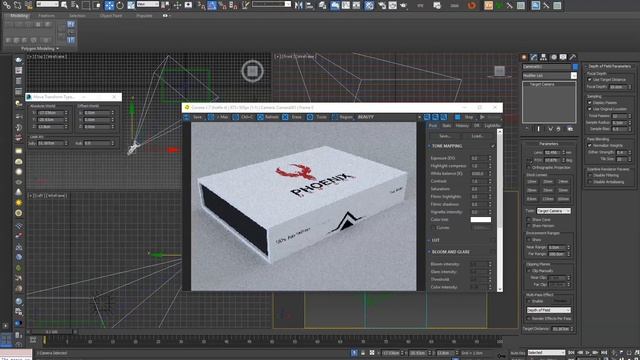
Task: Click the red Corona render icon
Action: point(472,5)
